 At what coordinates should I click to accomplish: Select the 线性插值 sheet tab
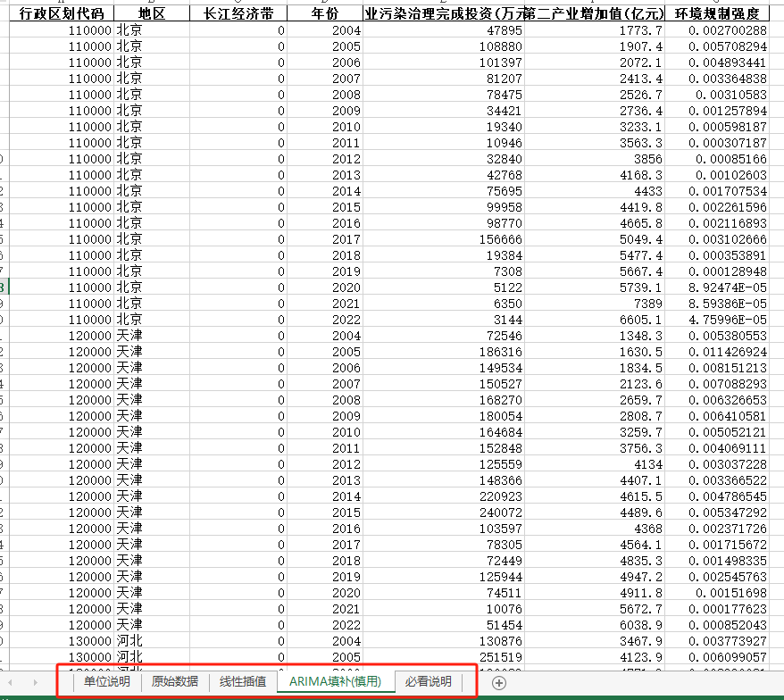click(x=243, y=682)
